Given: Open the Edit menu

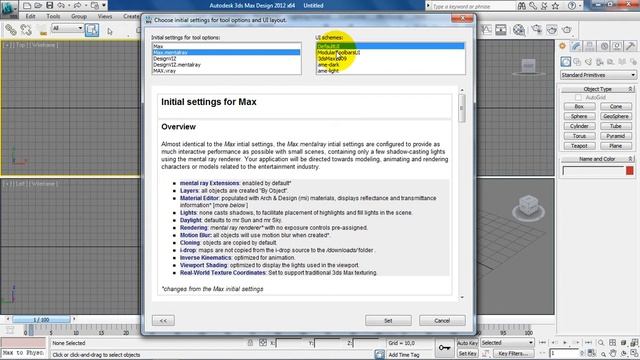Looking at the screenshot, I should point(31,16).
